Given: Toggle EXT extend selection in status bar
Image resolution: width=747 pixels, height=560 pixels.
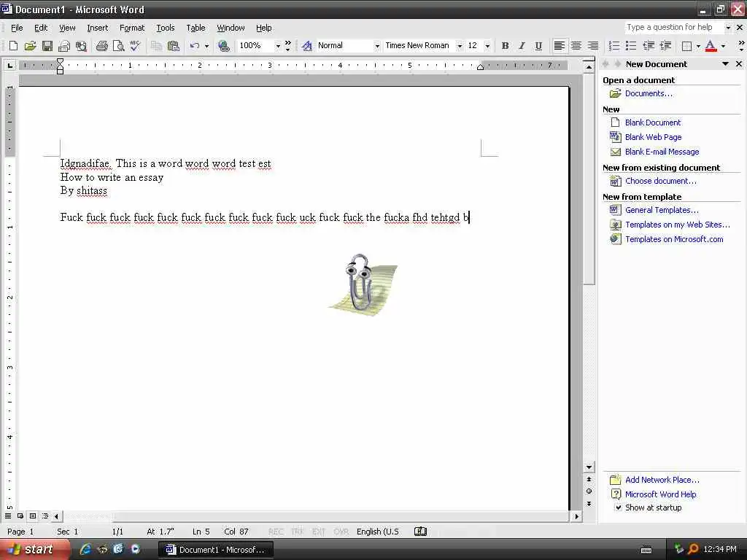Looking at the screenshot, I should pyautogui.click(x=319, y=532).
